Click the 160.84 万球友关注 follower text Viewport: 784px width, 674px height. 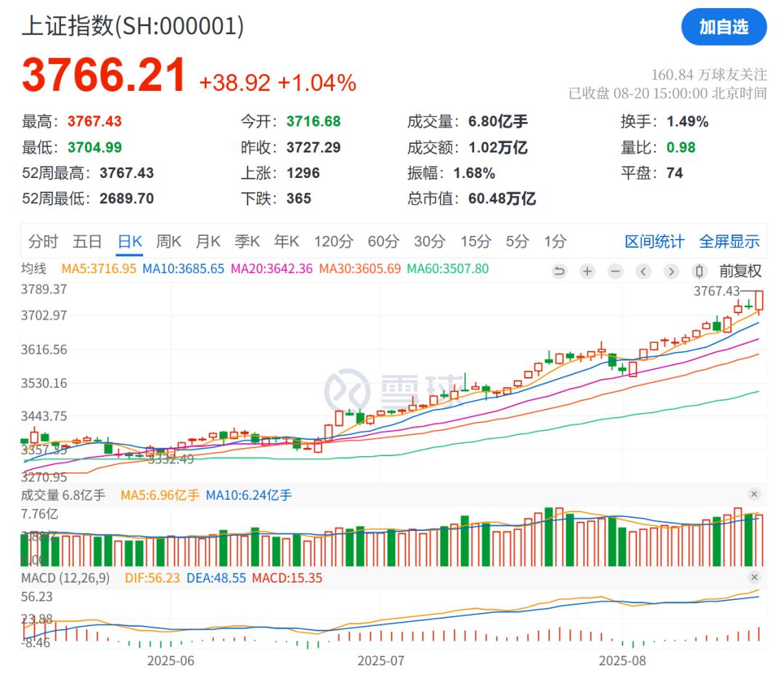[709, 75]
